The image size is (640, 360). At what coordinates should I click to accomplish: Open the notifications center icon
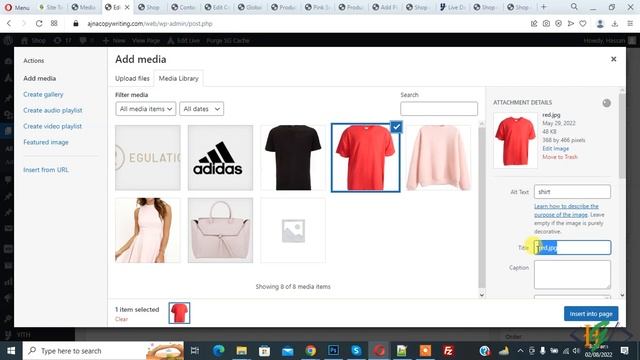click(624, 351)
